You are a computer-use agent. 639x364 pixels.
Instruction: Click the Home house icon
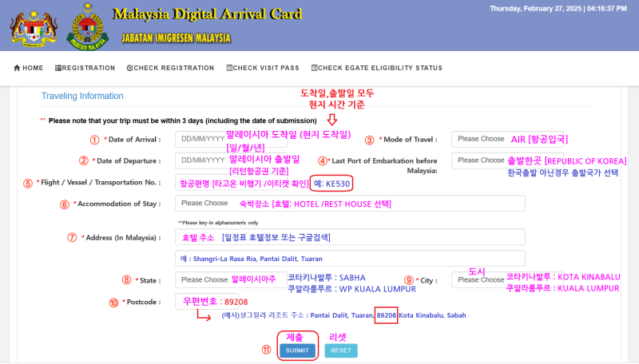coord(17,68)
